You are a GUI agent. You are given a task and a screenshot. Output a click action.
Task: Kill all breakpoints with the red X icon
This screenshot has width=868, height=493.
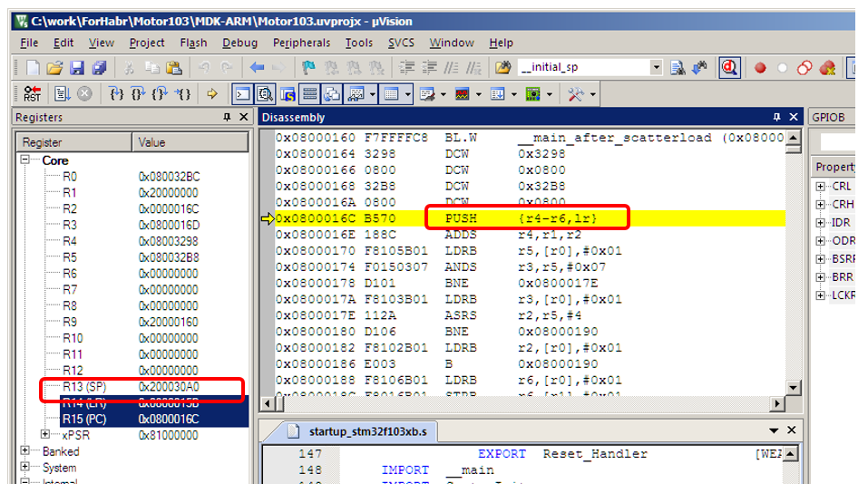point(827,67)
